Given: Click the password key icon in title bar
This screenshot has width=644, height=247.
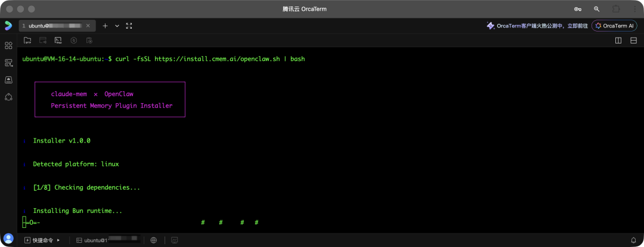Looking at the screenshot, I should tap(578, 9).
